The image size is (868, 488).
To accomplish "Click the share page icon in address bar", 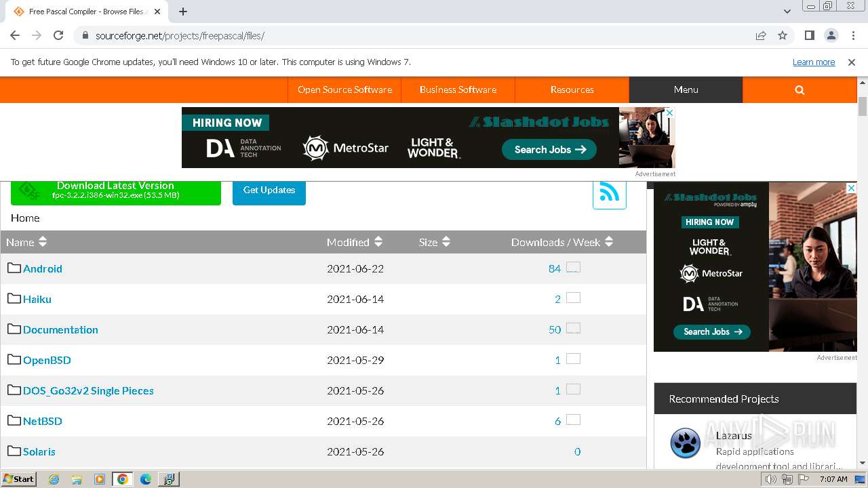I will tap(761, 35).
